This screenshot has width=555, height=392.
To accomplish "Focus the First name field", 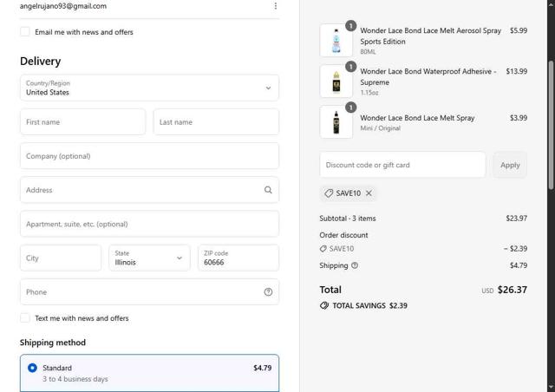I will coord(83,121).
